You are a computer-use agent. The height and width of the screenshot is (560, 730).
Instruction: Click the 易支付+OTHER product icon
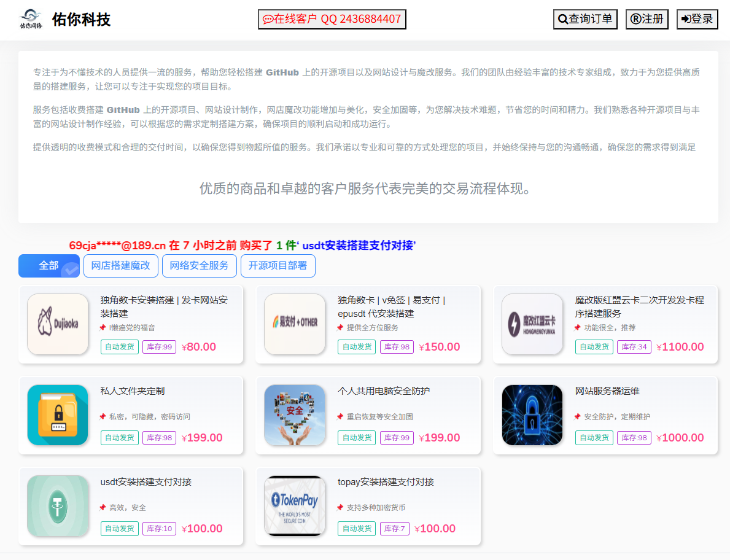tap(295, 324)
